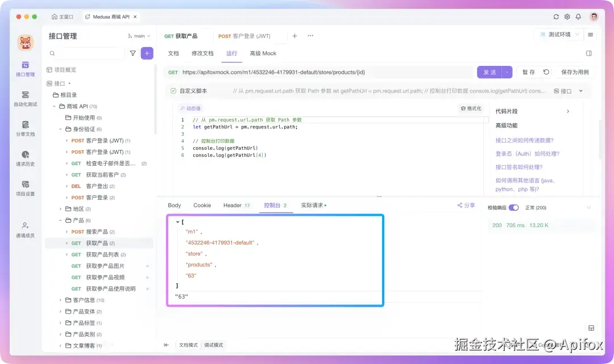Expand the 地区 folder
614x364 pixels.
pos(60,209)
